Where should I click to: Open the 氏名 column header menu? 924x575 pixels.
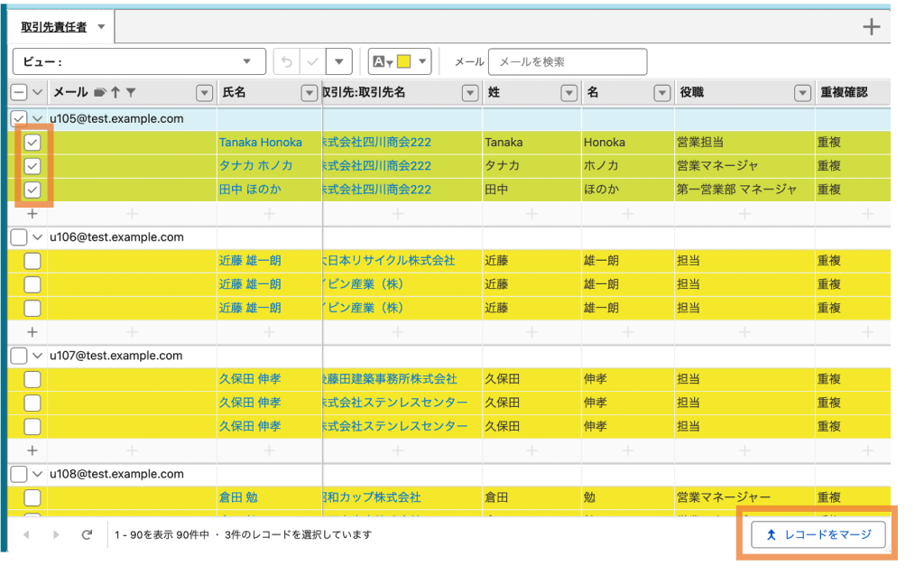click(309, 92)
